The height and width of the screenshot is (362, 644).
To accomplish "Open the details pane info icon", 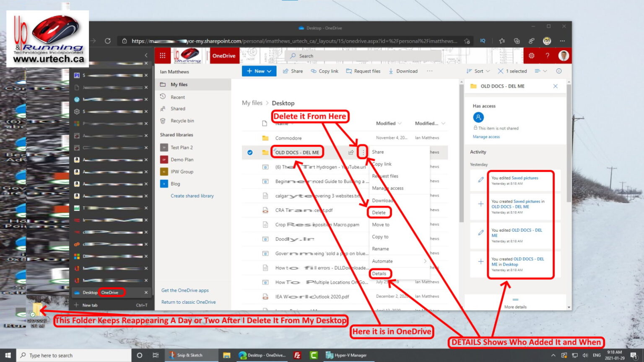I will pyautogui.click(x=558, y=71).
